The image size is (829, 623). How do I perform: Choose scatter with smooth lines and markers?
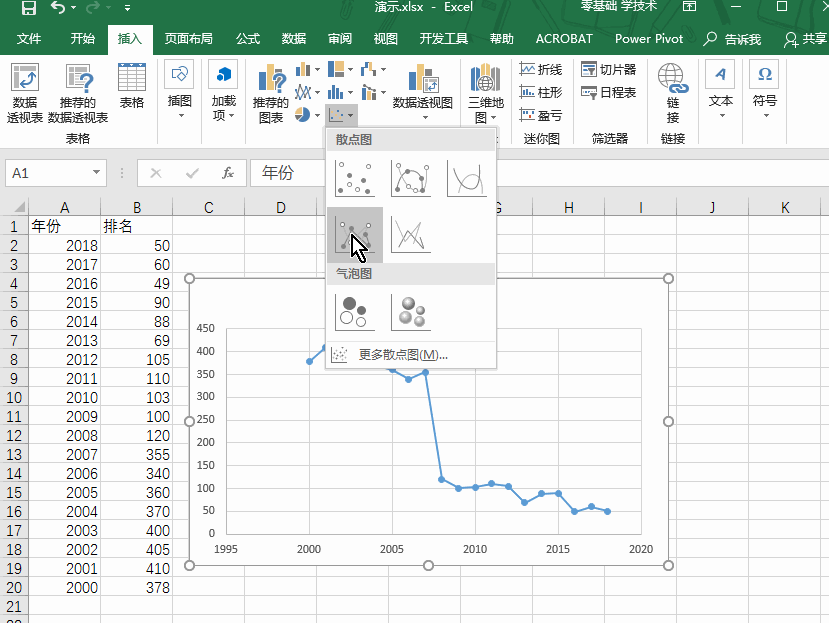[x=411, y=179]
